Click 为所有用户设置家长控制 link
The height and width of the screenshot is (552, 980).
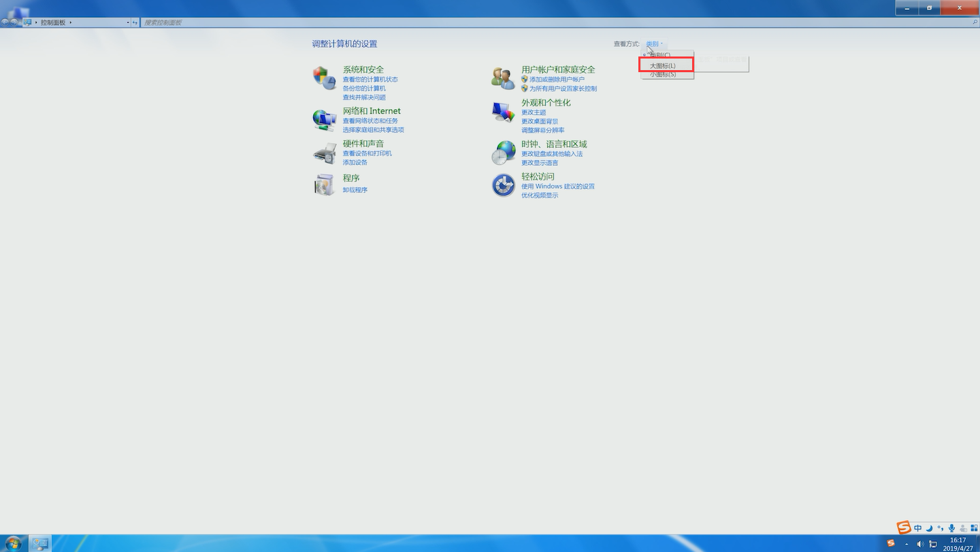coord(563,88)
